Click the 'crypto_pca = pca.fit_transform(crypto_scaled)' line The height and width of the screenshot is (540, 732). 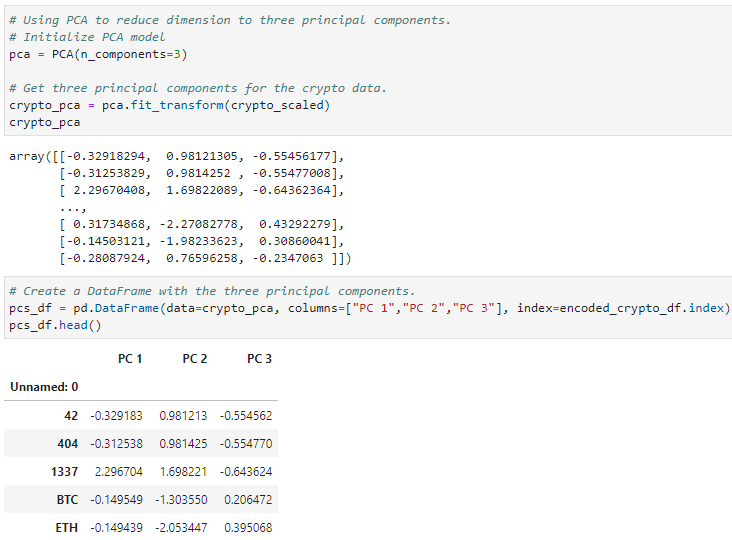click(169, 105)
